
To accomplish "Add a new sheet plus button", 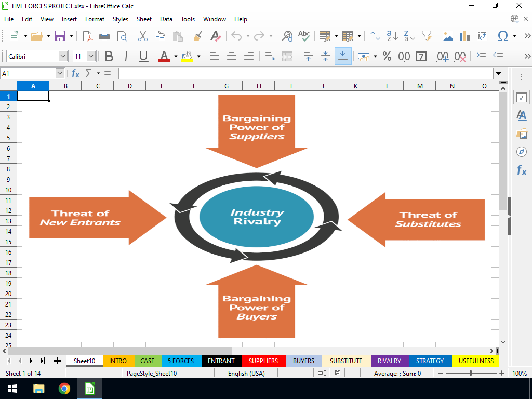I will pyautogui.click(x=57, y=361).
